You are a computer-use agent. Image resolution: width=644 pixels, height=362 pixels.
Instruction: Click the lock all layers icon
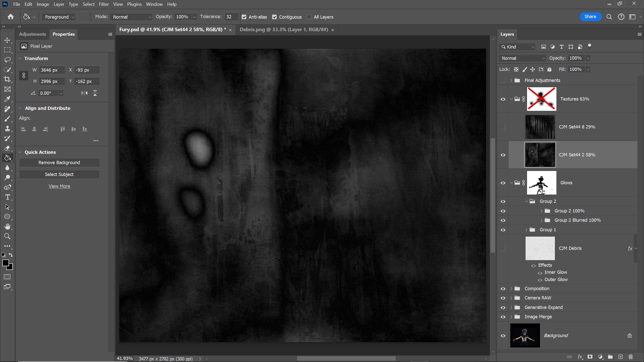click(549, 69)
